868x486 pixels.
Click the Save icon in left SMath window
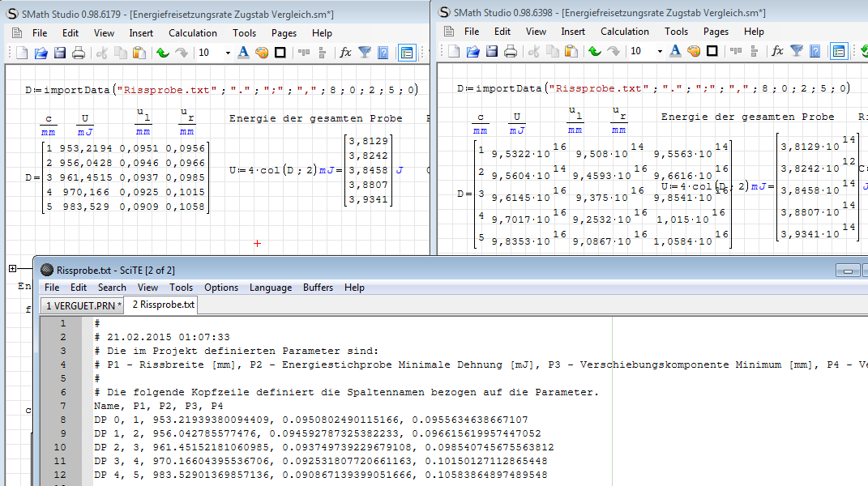coord(60,53)
